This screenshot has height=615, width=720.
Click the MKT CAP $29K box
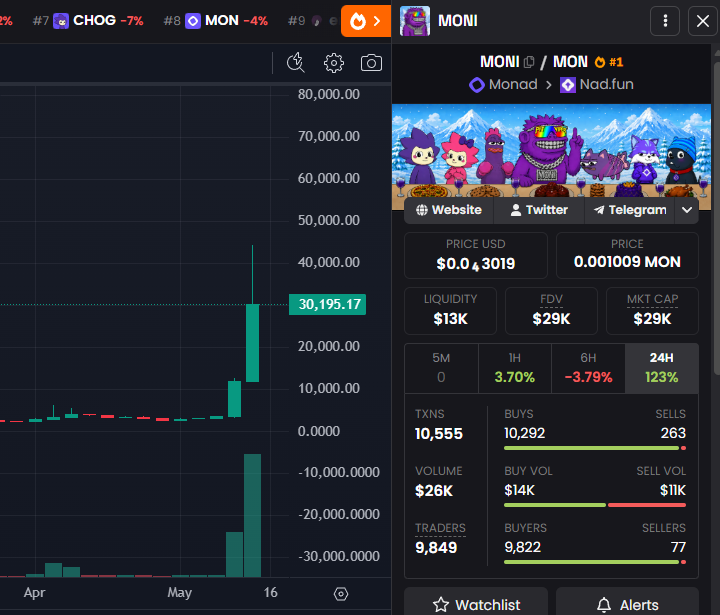point(652,311)
